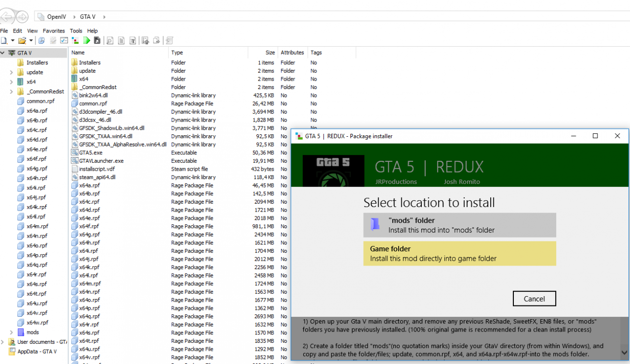
Task: Select x64a.rpf in the tree sidebar
Action: [36, 111]
